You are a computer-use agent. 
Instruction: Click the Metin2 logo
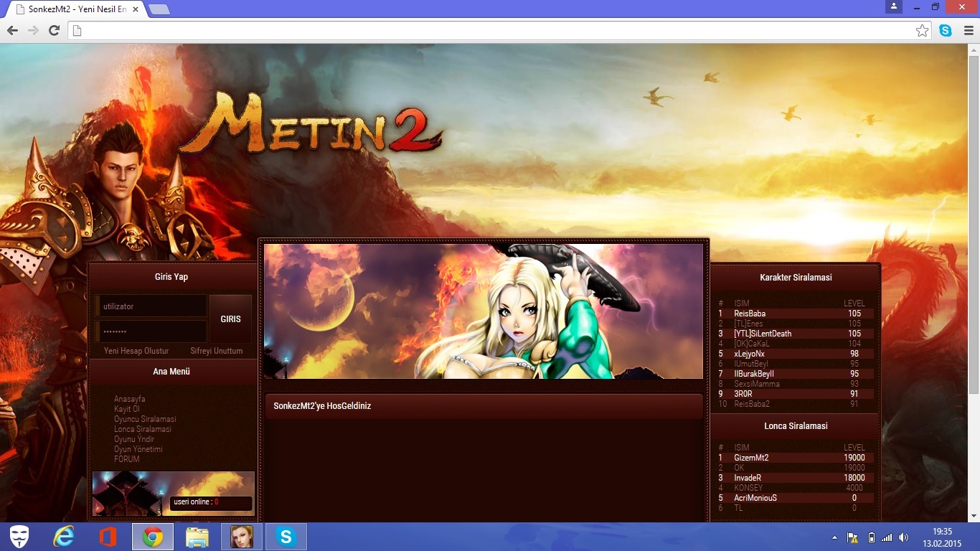[312, 123]
